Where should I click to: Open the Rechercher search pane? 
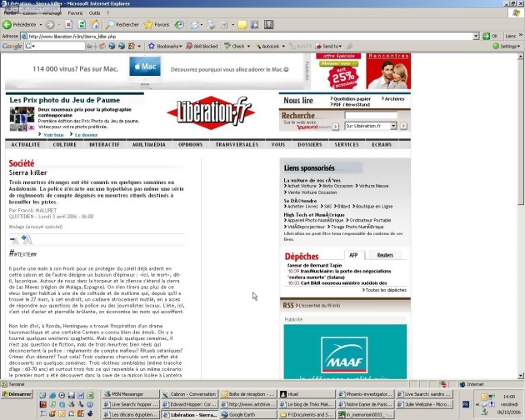coord(122,24)
